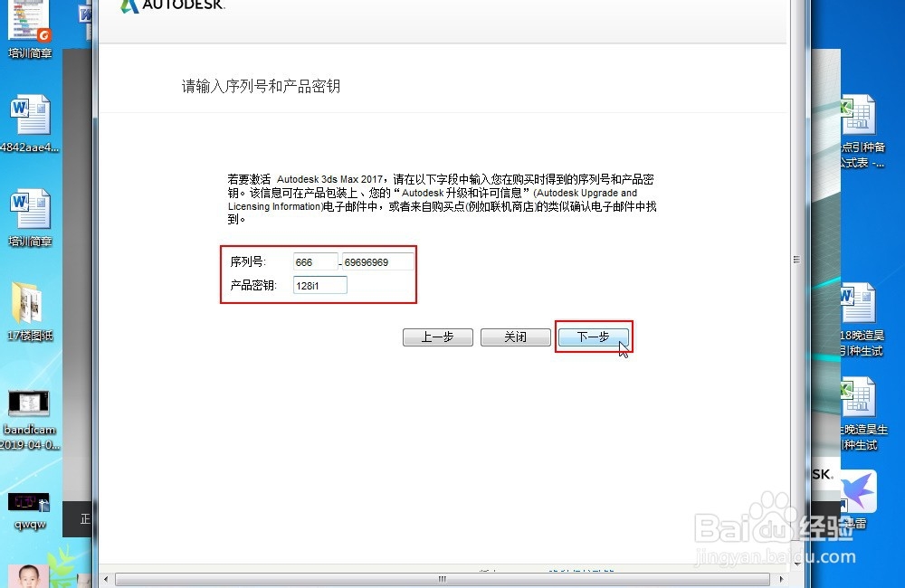Open the top 培训简章 desktop icon

point(30,30)
